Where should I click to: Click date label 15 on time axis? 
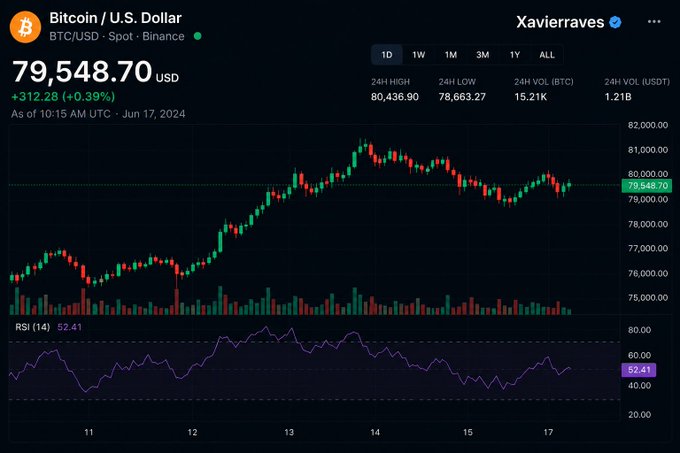[468, 432]
